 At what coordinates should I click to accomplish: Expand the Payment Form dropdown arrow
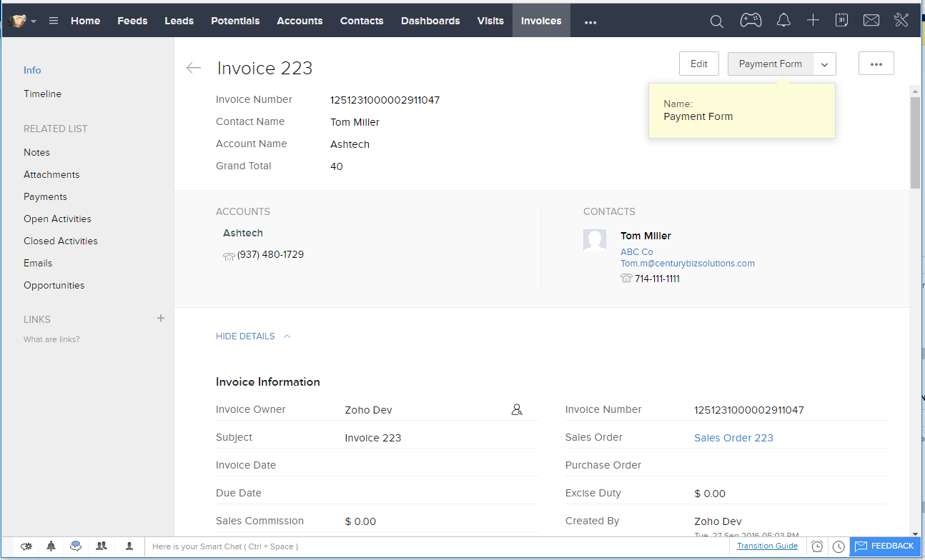pyautogui.click(x=824, y=64)
